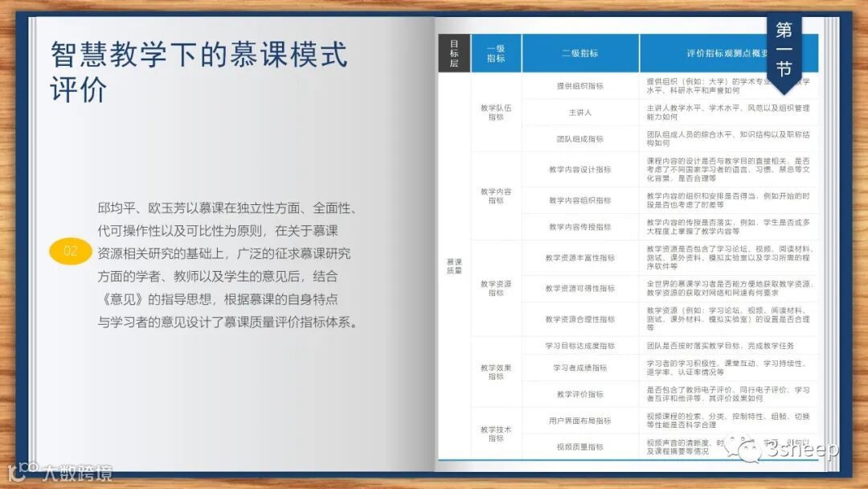Click the paragraph line ending 慕课质量评价指标体系
This screenshot has height=489, width=868.
227,322
